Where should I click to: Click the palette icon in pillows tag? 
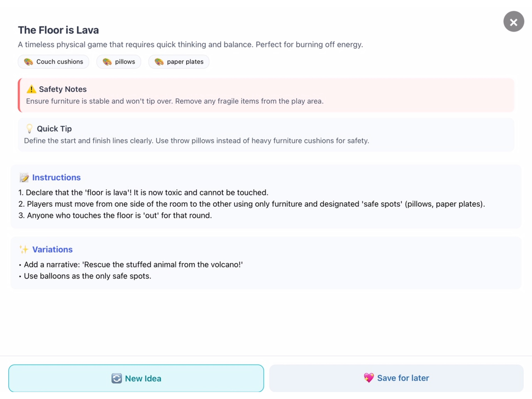pos(107,62)
